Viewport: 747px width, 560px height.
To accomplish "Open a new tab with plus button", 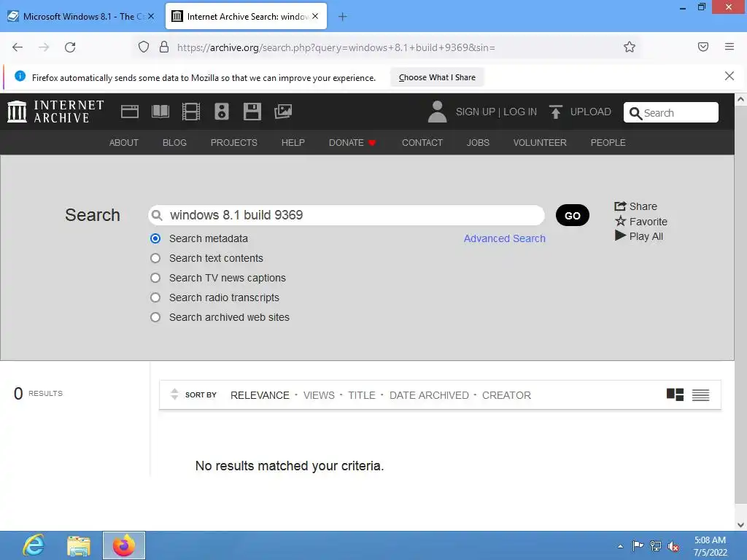I will coord(342,17).
